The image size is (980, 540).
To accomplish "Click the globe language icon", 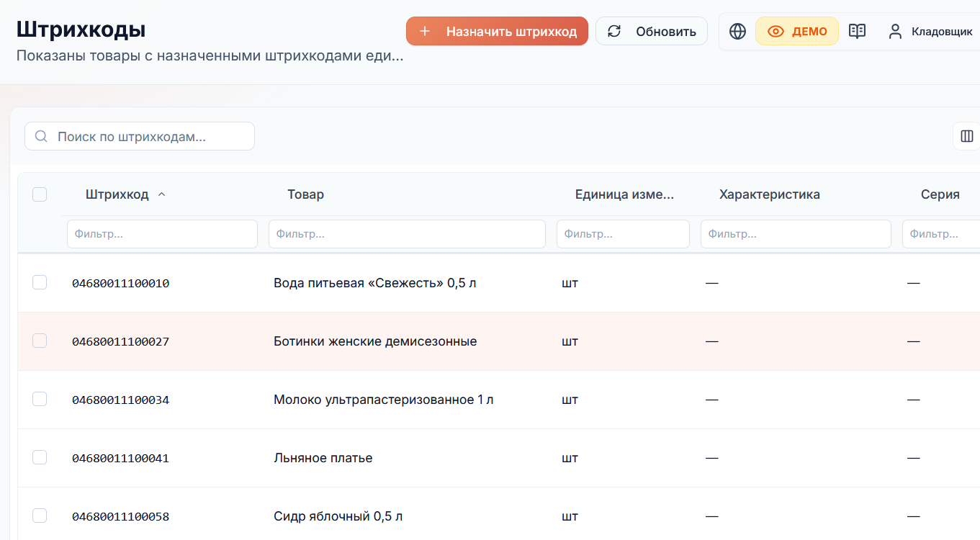I will (737, 31).
